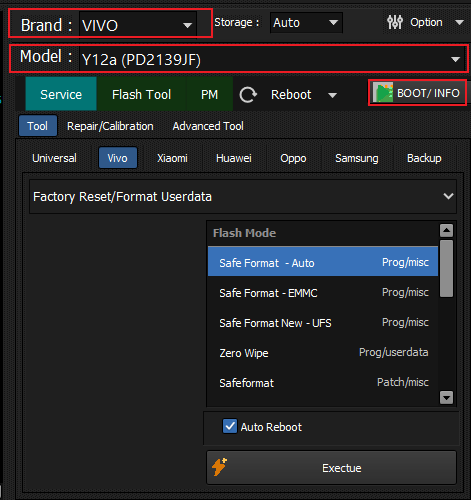471x500 pixels.
Task: Select the Tool sub-tab
Action: (38, 126)
